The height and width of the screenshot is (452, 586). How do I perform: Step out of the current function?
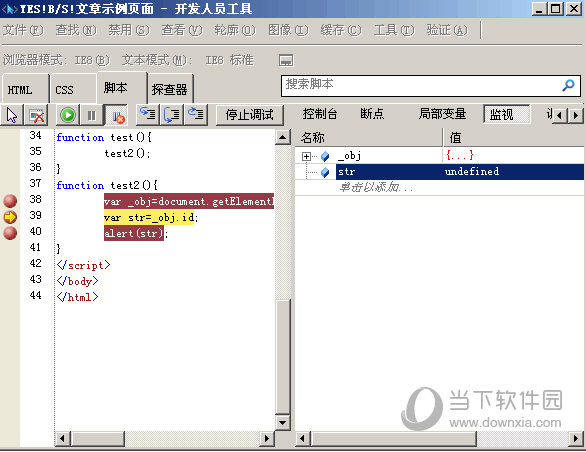point(195,114)
